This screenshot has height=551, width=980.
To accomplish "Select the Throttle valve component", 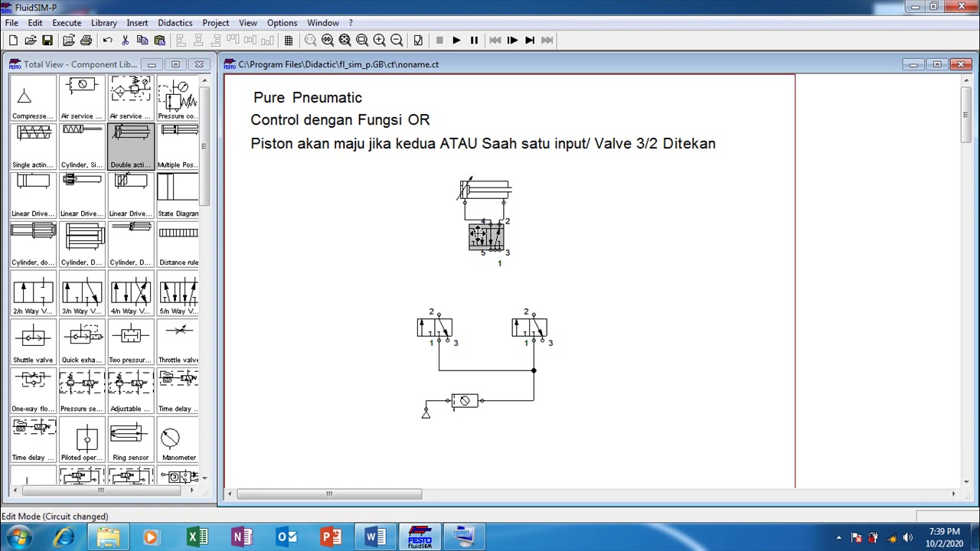I will click(178, 343).
